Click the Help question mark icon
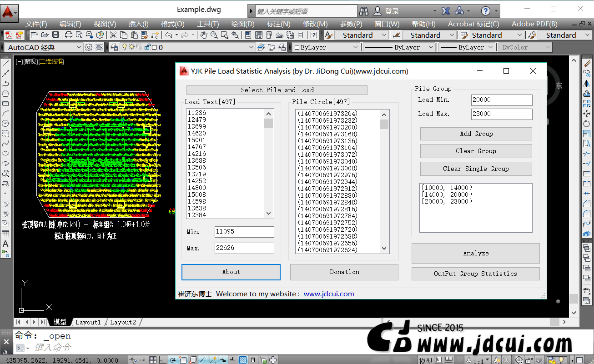The image size is (594, 364). pos(314,35)
